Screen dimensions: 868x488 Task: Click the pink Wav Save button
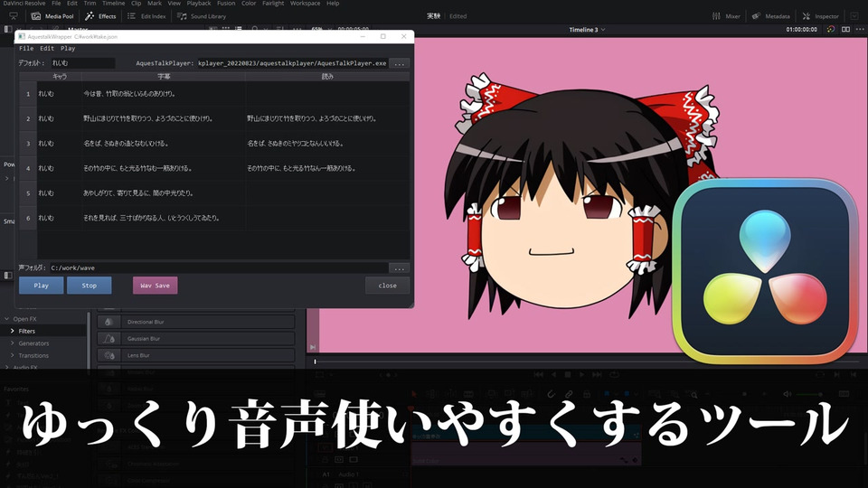pos(155,286)
